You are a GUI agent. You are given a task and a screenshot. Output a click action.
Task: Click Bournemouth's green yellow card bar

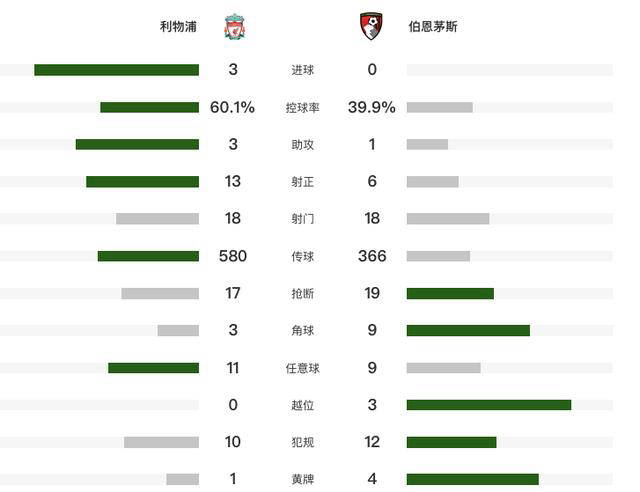click(473, 479)
